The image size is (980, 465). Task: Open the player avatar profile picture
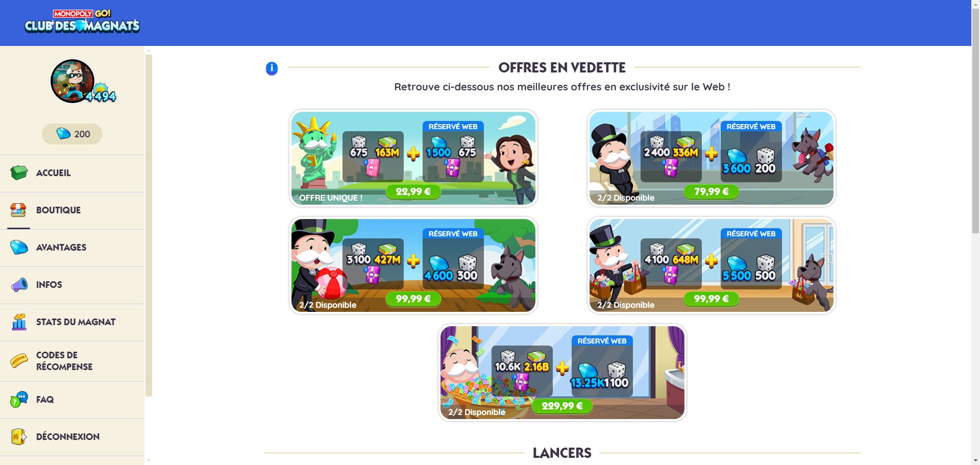72,81
